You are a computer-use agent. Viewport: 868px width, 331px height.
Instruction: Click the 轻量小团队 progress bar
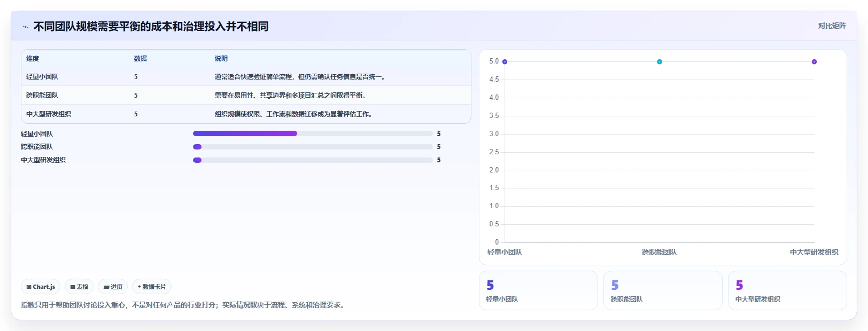pos(313,133)
